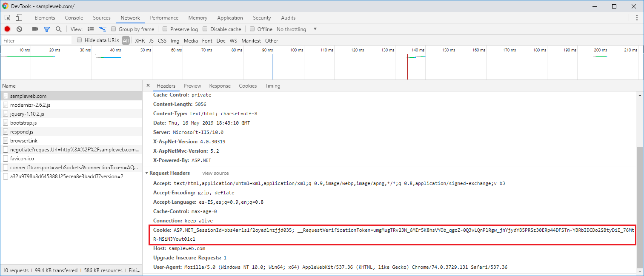
Task: Open the No throttling dropdown
Action: [297, 29]
